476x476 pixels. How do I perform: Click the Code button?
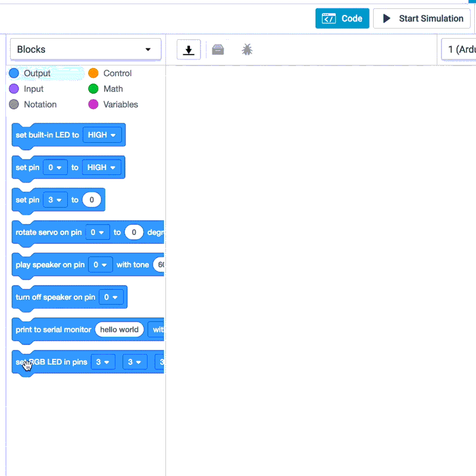point(342,18)
